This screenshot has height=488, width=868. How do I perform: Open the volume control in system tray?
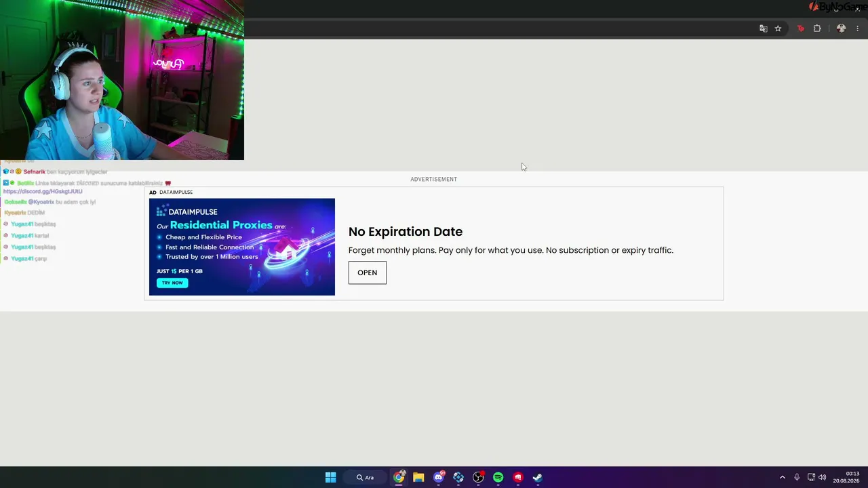click(x=823, y=477)
